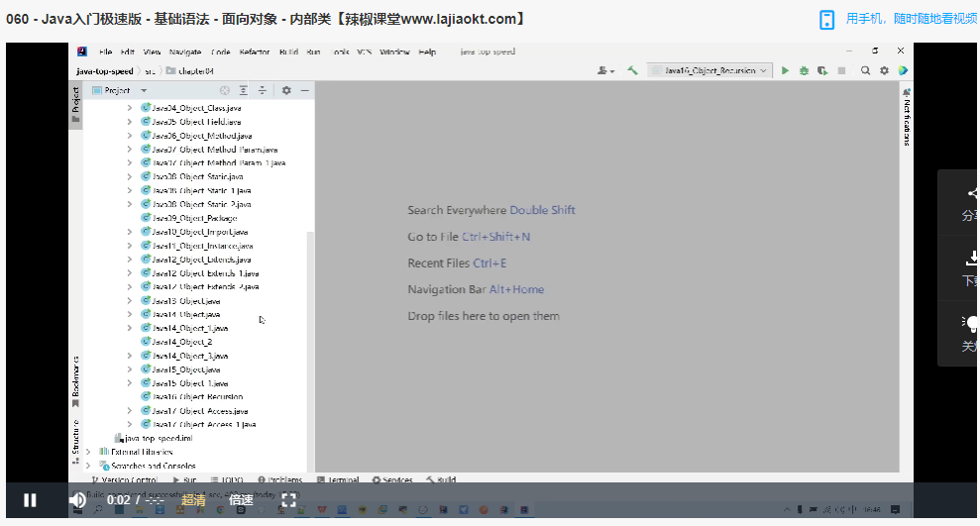This screenshot has height=526, width=980.
Task: Open the Window menu
Action: click(x=395, y=52)
